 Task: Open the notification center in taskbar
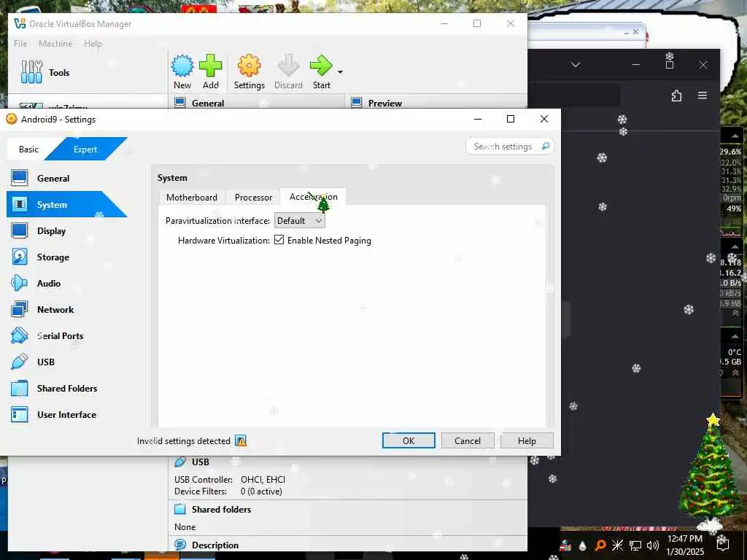tap(722, 544)
